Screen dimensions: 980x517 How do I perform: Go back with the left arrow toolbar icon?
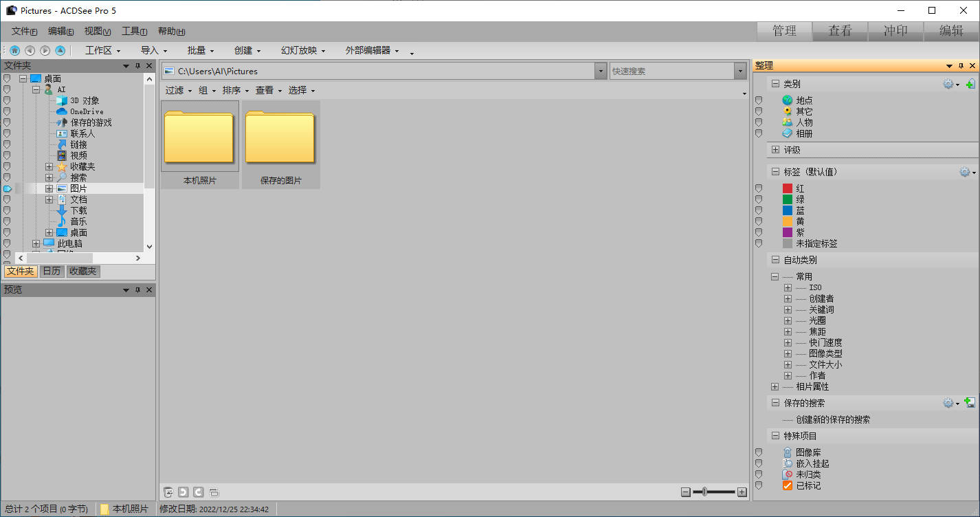pyautogui.click(x=30, y=50)
